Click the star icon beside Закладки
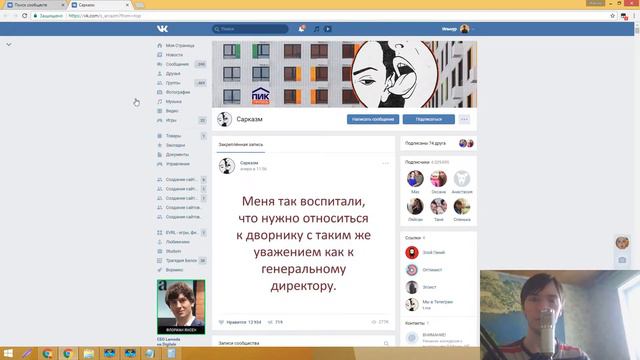 coord(160,145)
